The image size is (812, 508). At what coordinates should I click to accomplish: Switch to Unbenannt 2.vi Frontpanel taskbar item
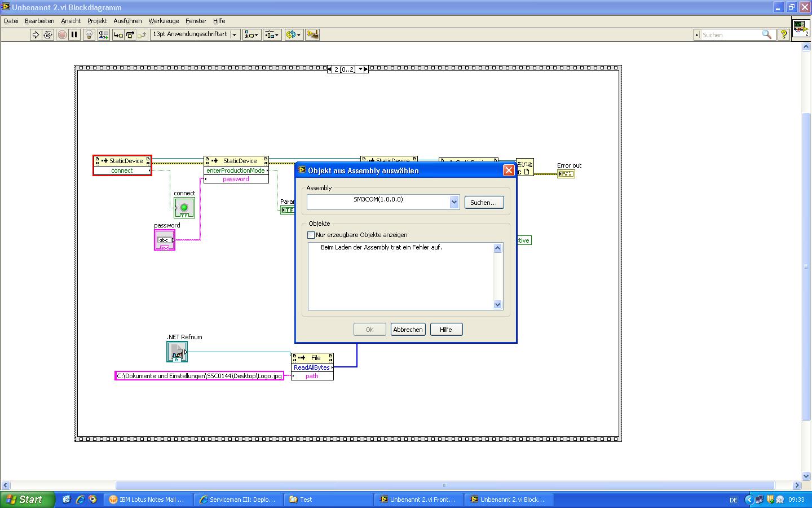pyautogui.click(x=419, y=500)
